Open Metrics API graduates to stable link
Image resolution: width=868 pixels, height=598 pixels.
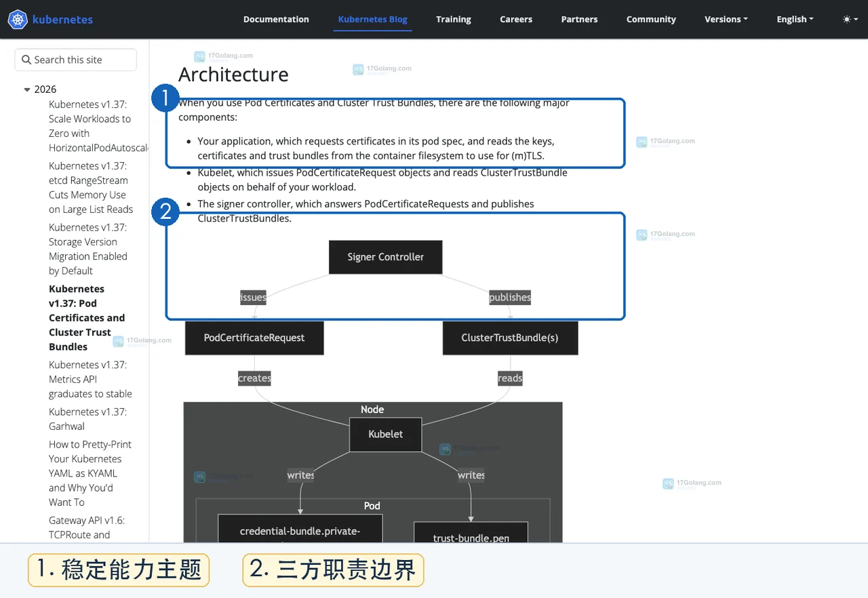[90, 379]
